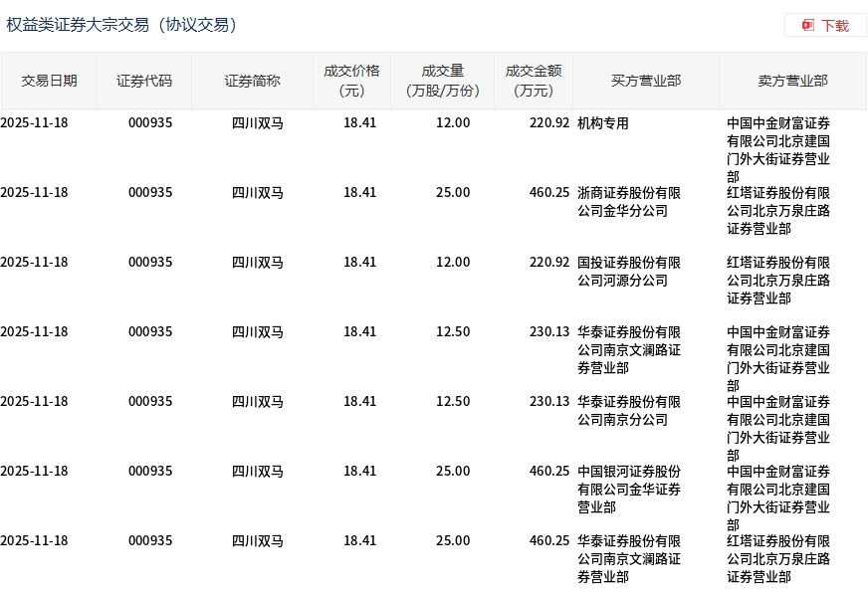Select the 华泰证券股份有限公司南京分公司 buyer cell

(629, 411)
